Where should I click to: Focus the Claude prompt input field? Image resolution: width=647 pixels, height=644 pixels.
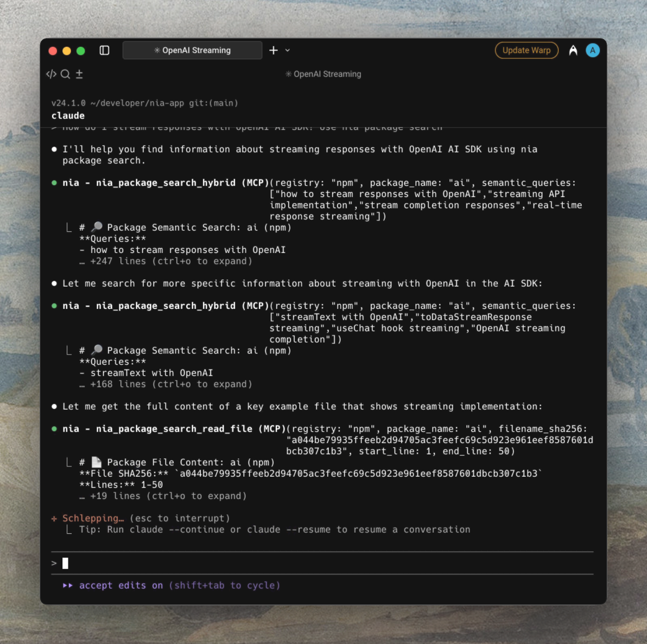[x=322, y=563]
